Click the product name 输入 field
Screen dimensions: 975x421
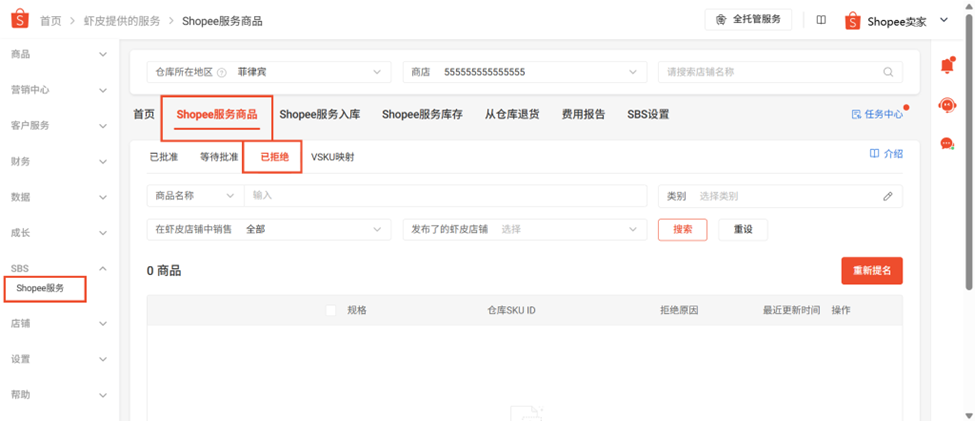click(445, 195)
